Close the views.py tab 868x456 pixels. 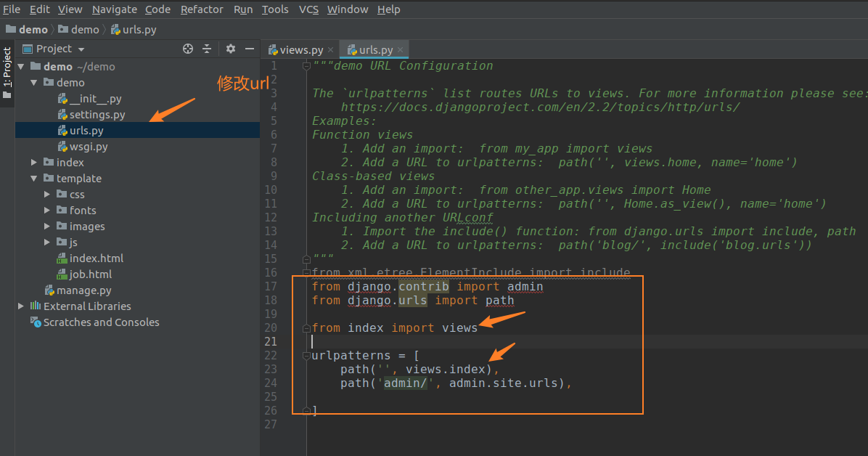(x=330, y=50)
